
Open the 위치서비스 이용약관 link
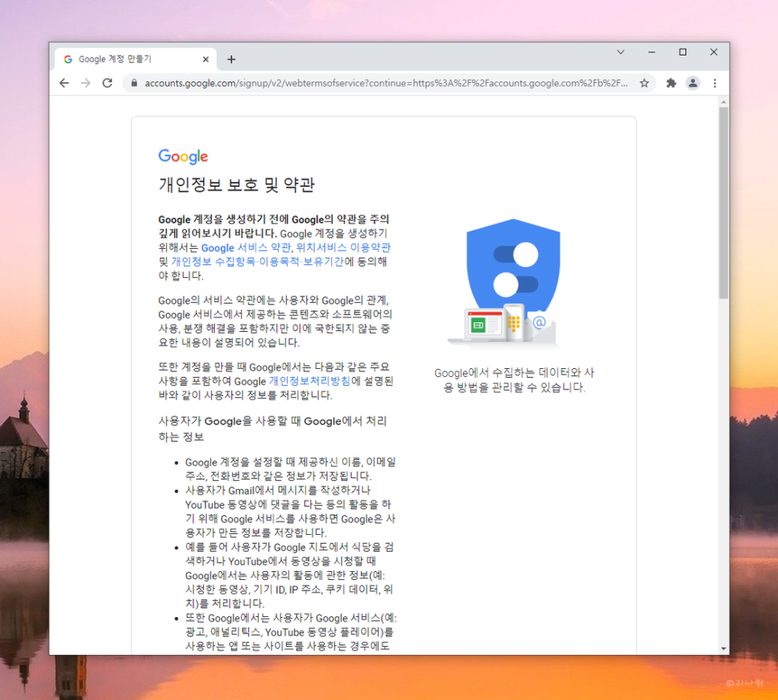tap(346, 247)
